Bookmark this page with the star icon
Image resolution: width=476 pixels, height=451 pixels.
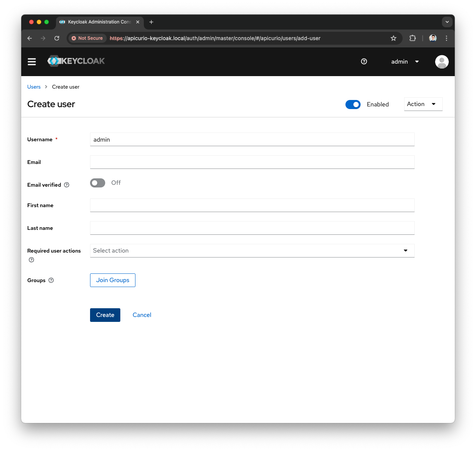[393, 38]
